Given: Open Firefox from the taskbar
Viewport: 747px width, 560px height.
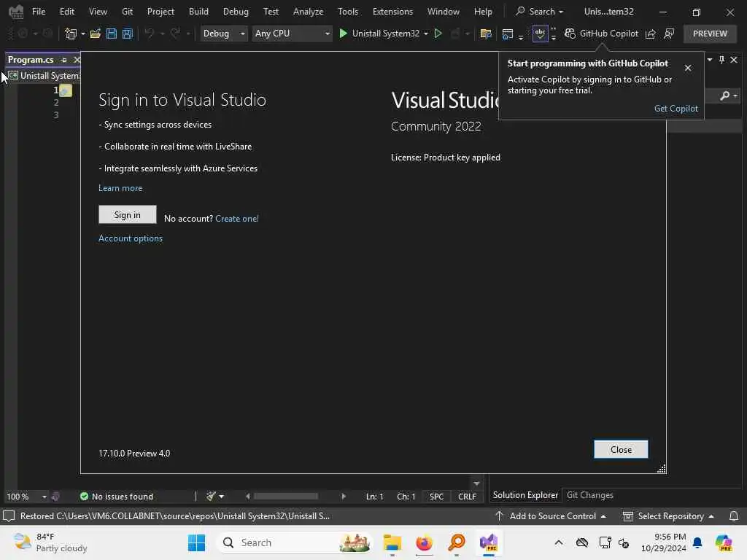Looking at the screenshot, I should click(x=424, y=542).
